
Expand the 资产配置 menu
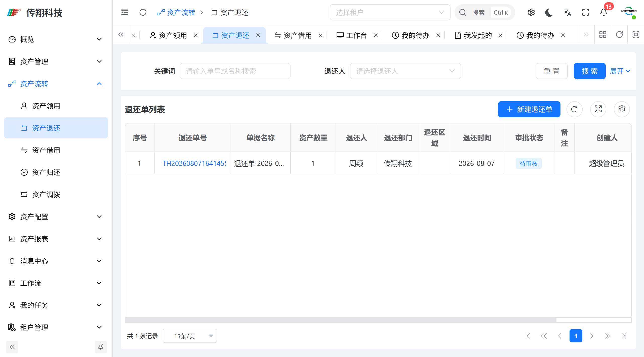56,217
